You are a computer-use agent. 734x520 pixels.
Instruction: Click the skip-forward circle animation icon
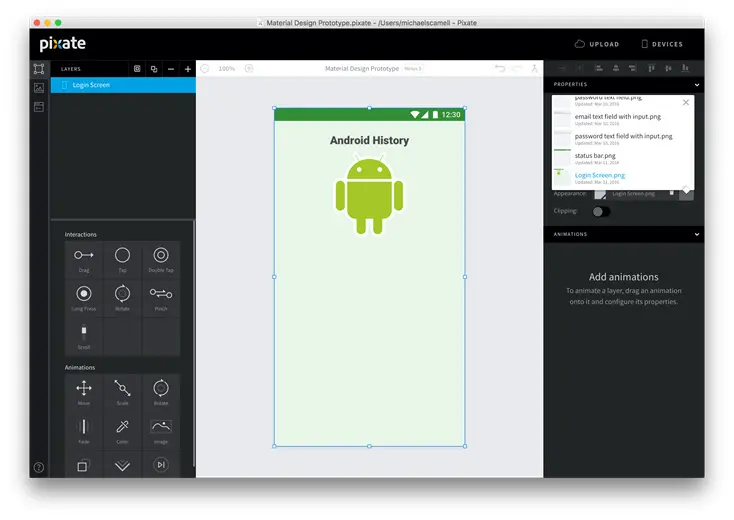tap(161, 465)
